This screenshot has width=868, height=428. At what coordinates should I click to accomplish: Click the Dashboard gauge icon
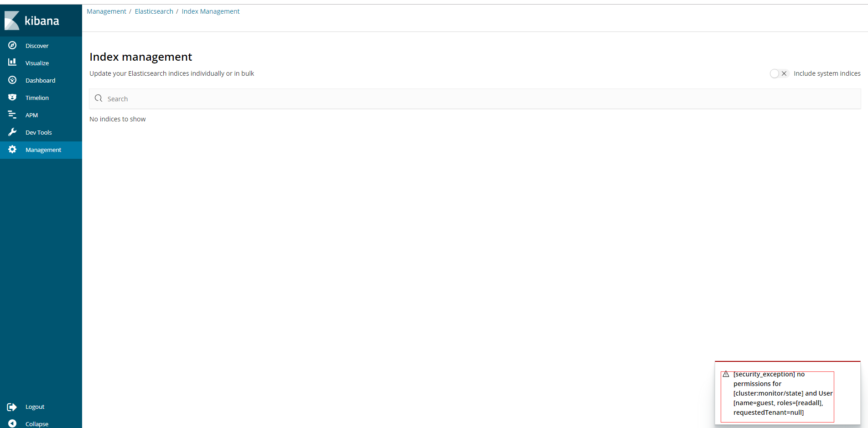[12, 80]
